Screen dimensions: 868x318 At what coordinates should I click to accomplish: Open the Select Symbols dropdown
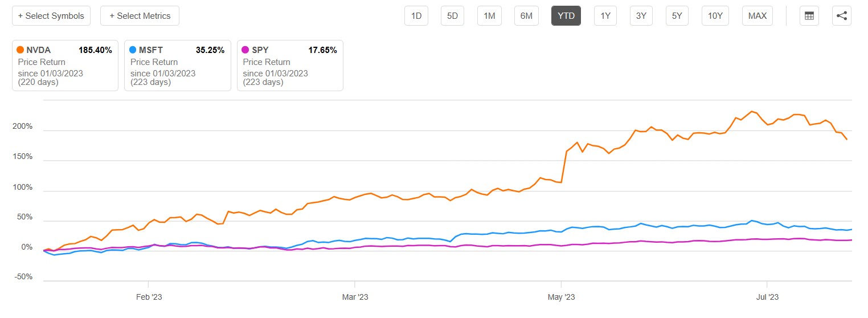(x=51, y=16)
